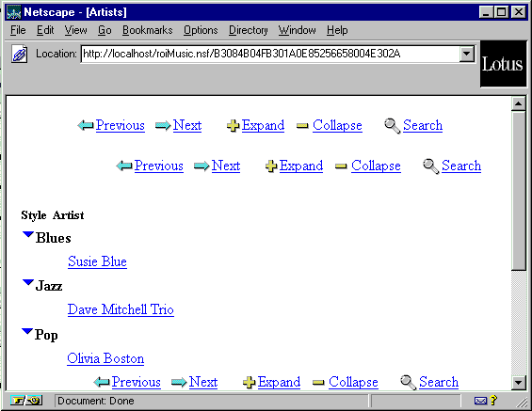Click inside the Location URL field

click(270, 54)
